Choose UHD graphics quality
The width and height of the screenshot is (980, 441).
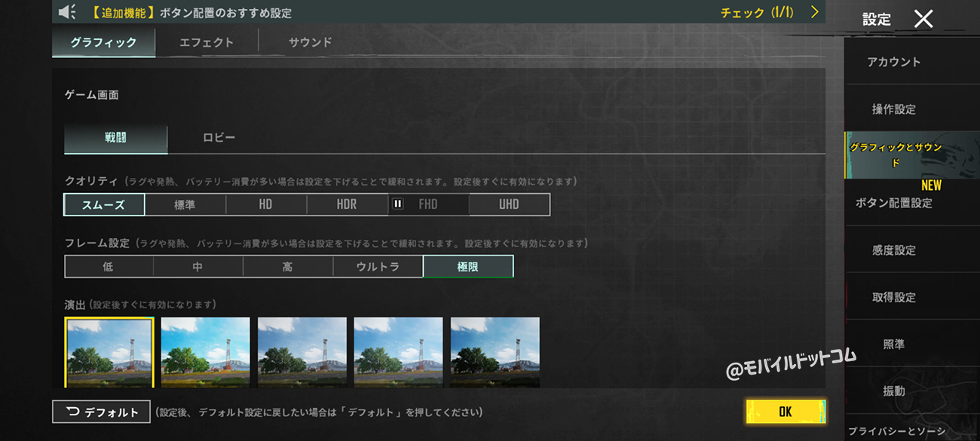point(509,204)
